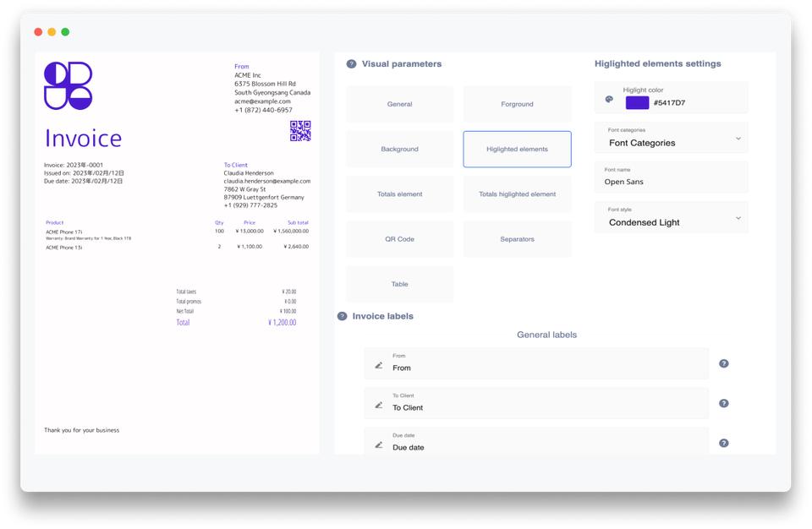The image size is (812, 529).
Task: Click the pencil icon in the To Client field
Action: tap(377, 403)
